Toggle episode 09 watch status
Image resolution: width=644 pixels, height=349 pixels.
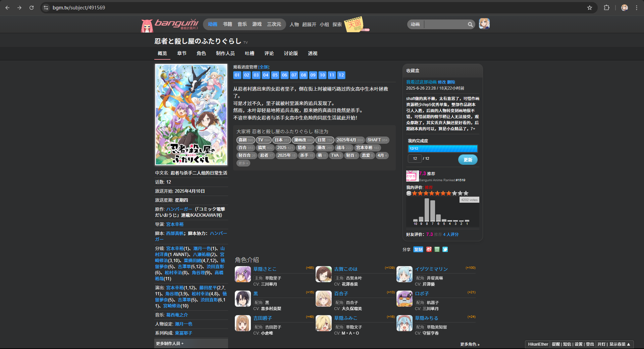(313, 75)
